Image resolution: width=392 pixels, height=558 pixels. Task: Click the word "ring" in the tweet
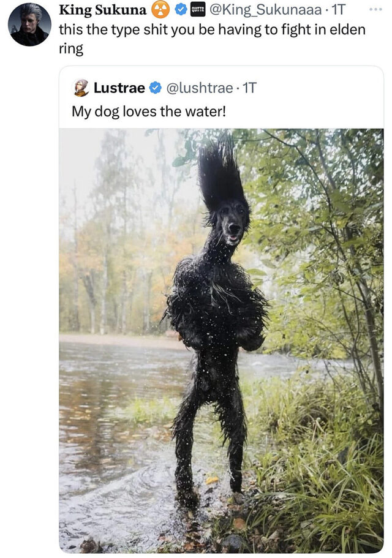pos(70,49)
